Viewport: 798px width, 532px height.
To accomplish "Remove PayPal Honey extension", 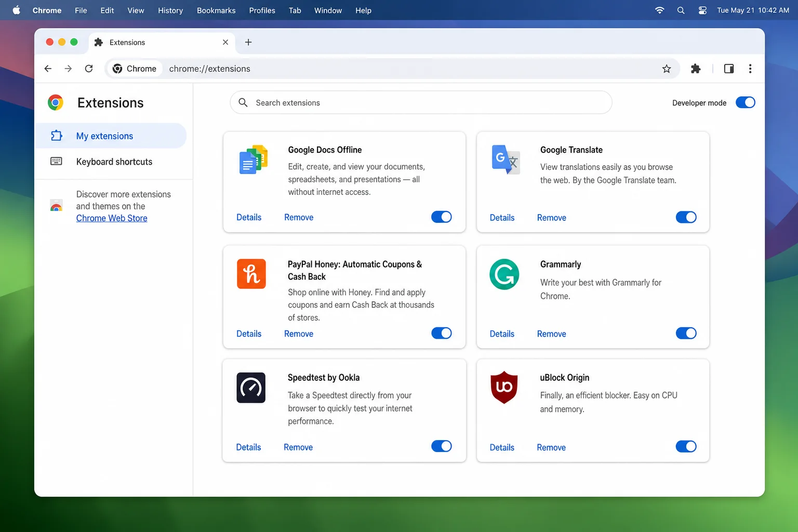I will click(x=299, y=334).
